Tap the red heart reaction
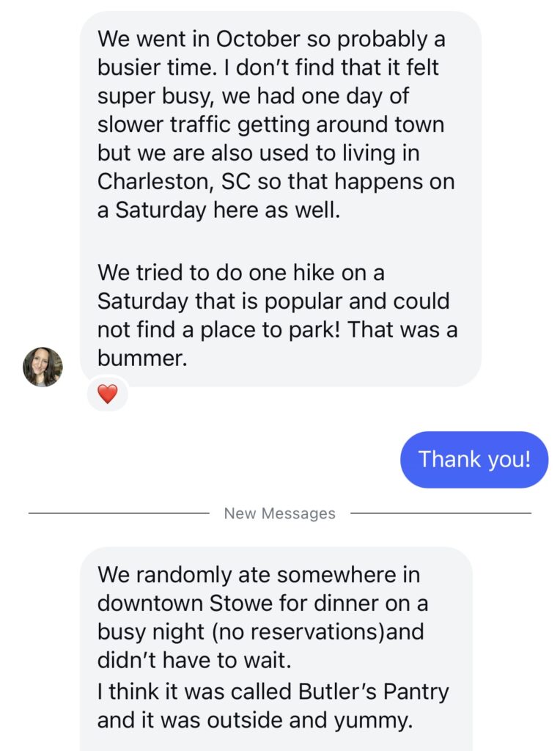 [x=107, y=394]
